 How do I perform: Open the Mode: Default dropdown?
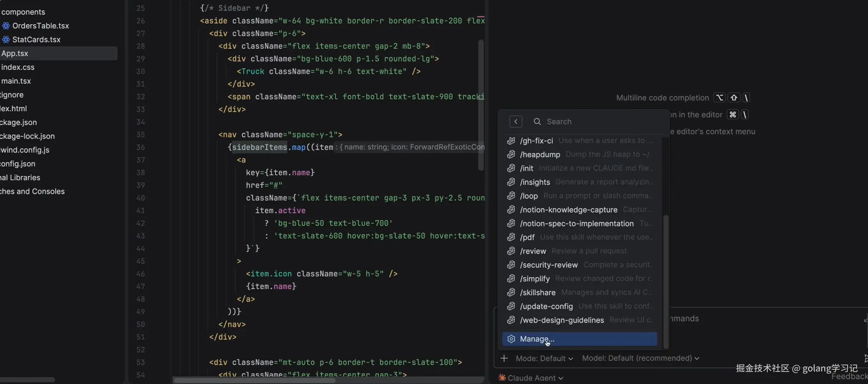(544, 358)
